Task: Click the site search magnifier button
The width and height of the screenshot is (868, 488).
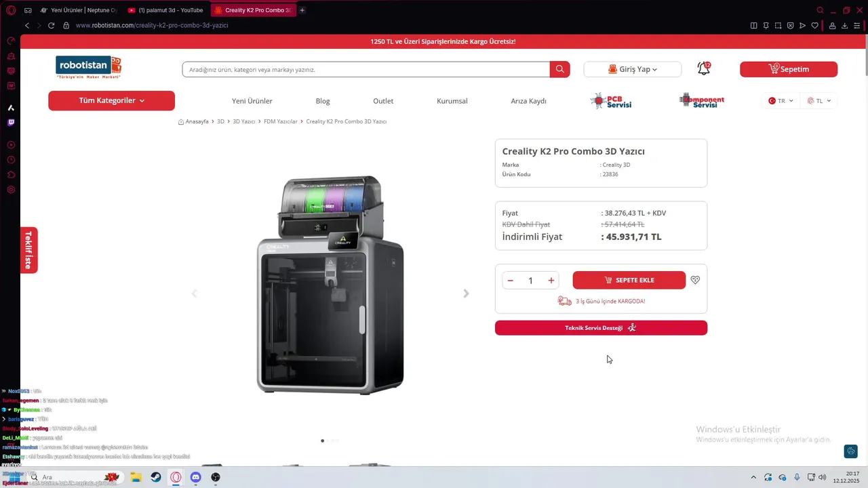Action: [x=559, y=69]
